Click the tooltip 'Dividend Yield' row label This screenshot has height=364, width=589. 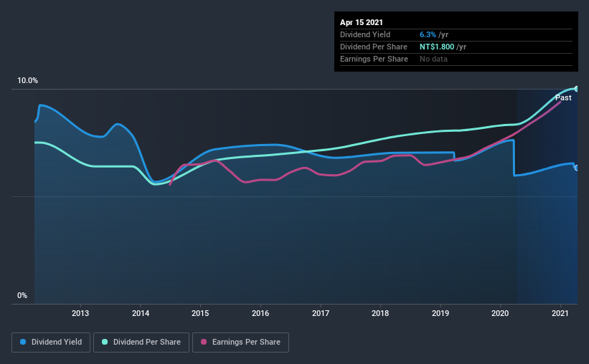[365, 35]
